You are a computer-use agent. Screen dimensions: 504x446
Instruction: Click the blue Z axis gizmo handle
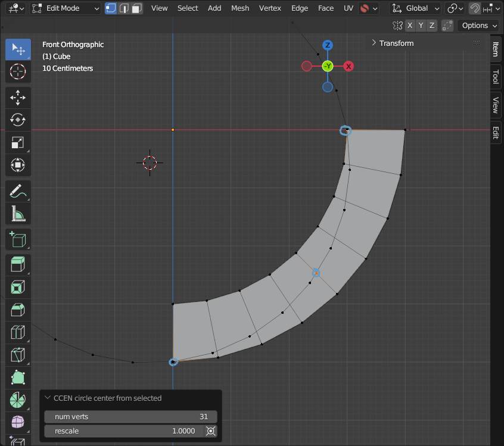click(x=328, y=45)
